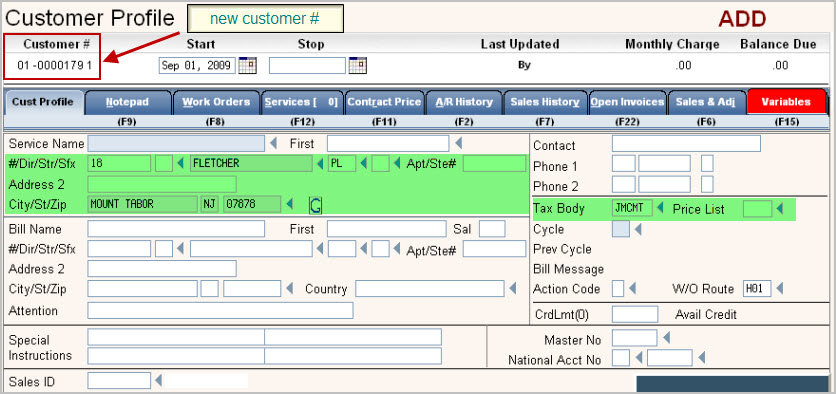The width and height of the screenshot is (836, 394).
Task: Click customer number text 01 -0000179 1
Action: point(54,66)
